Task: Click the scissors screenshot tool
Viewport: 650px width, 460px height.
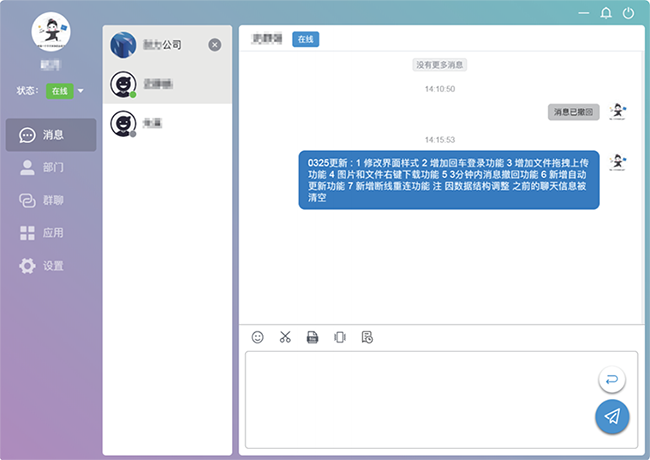Action: click(x=285, y=337)
